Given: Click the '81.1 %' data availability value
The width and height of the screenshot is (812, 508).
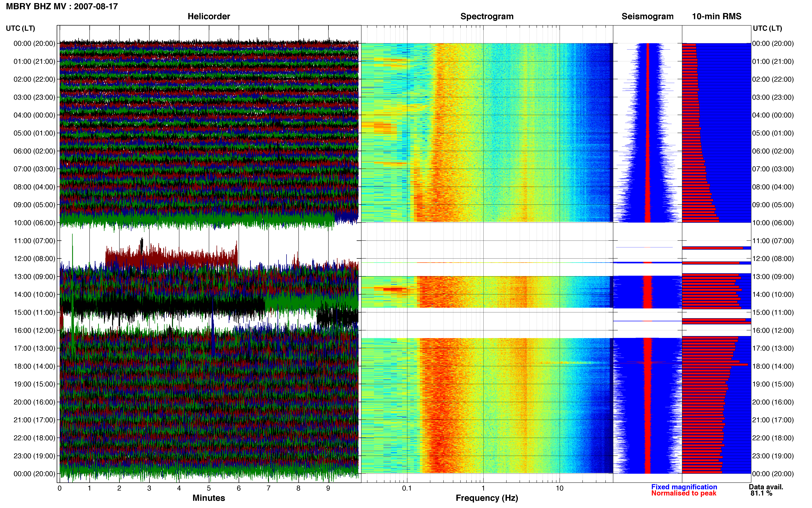Looking at the screenshot, I should click(761, 493).
